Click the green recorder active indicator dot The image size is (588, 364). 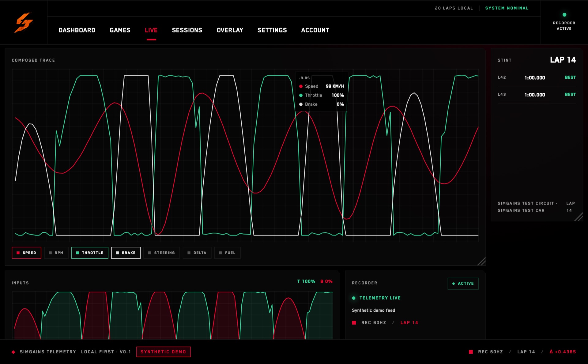[x=564, y=15]
